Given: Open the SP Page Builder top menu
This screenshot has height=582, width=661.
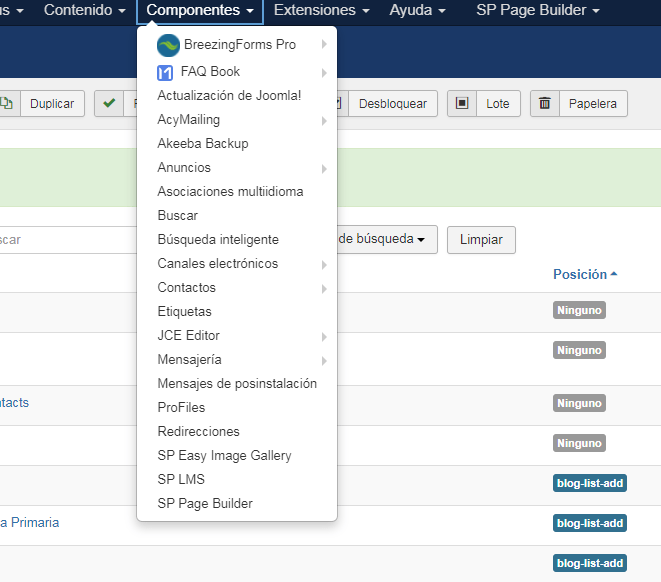Looking at the screenshot, I should coord(538,10).
